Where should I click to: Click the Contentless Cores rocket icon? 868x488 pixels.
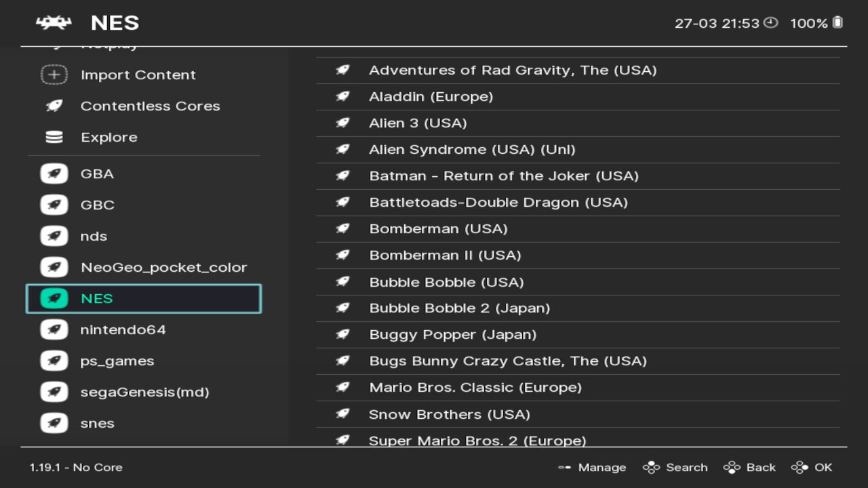tap(54, 106)
